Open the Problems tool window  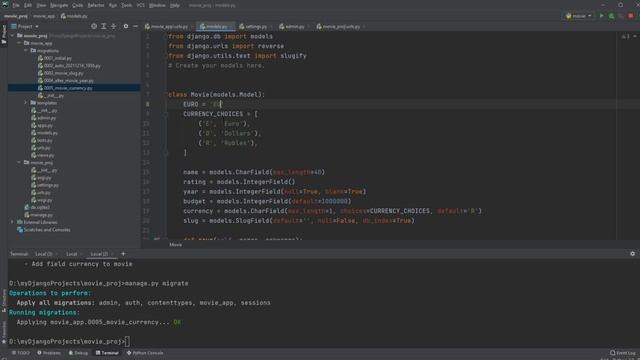[49, 353]
